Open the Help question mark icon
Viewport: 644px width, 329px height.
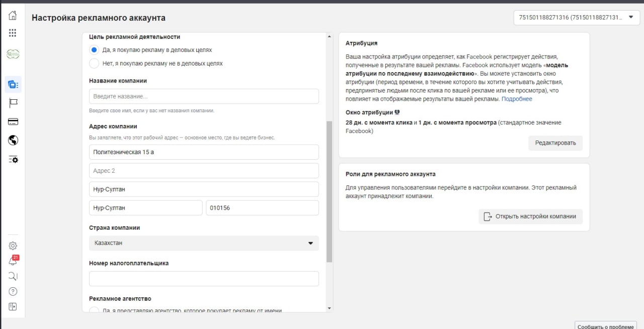13,291
